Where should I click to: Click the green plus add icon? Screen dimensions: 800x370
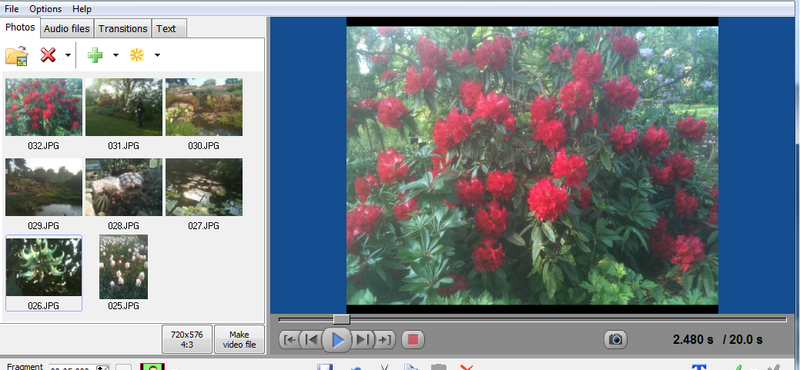click(95, 55)
